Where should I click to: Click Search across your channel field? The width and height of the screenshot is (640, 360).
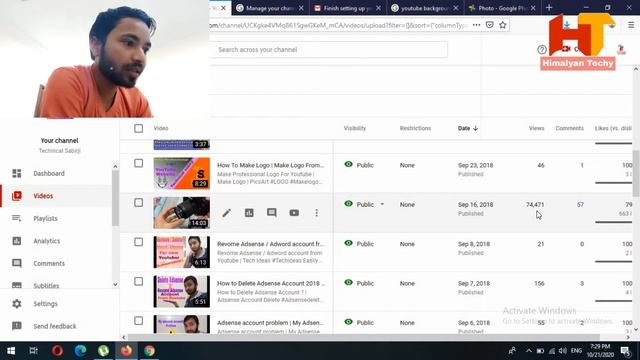pos(329,50)
